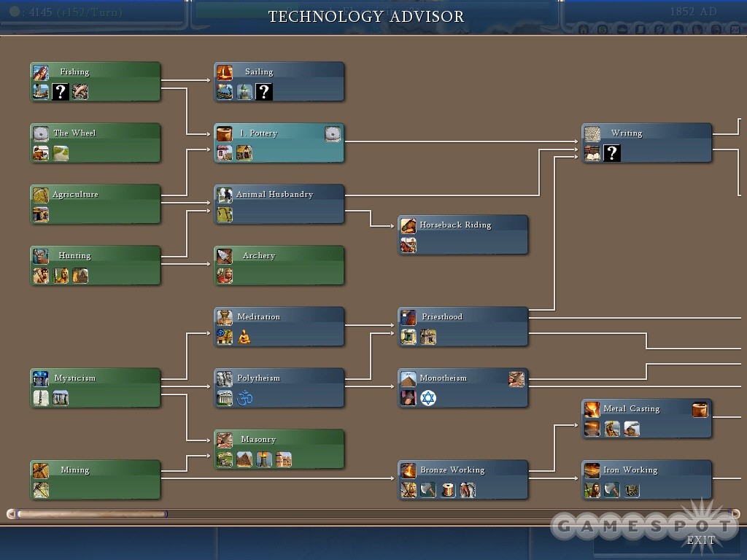
Task: Click the unknown question mark under Writing
Action: (612, 153)
